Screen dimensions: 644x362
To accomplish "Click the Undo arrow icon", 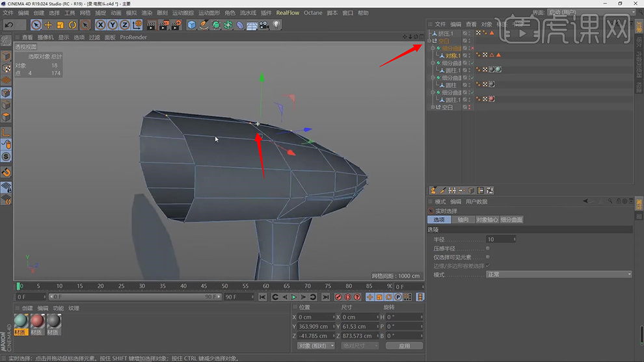I will [9, 25].
